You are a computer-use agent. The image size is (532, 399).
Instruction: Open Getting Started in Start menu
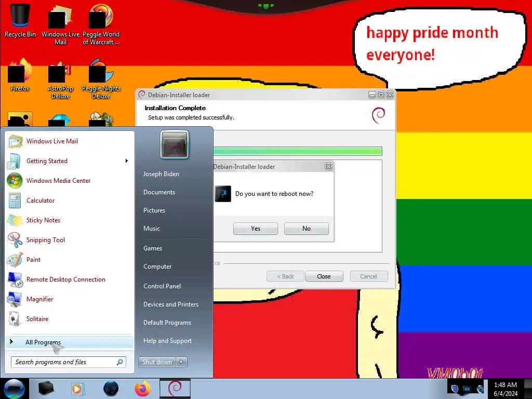(x=70, y=161)
